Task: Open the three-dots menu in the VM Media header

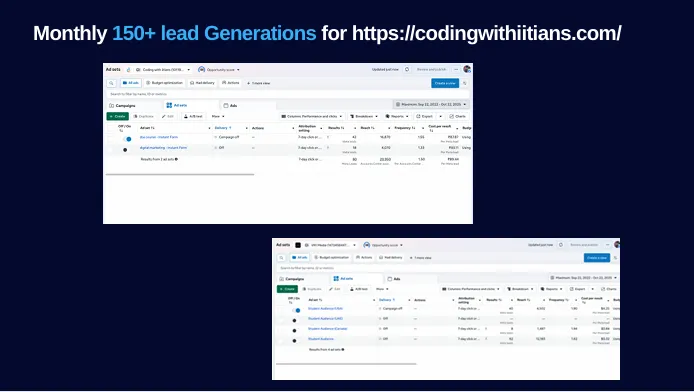Action: point(609,245)
